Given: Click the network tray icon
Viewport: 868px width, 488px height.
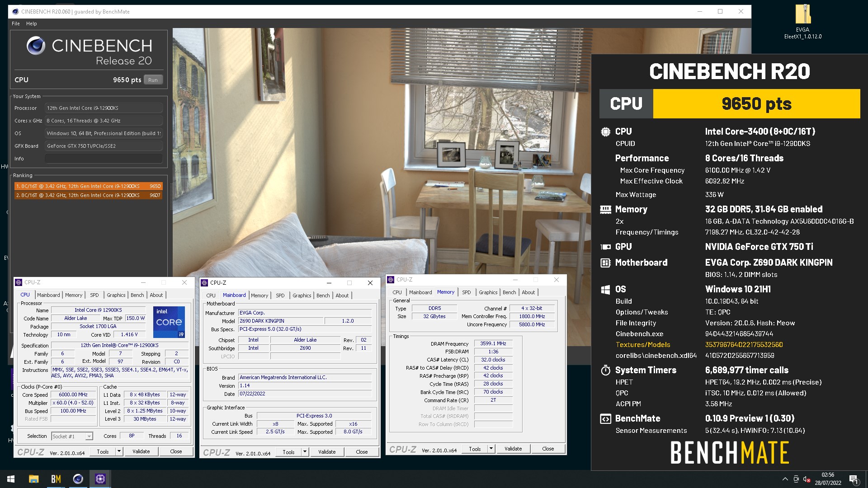Looking at the screenshot, I should [796, 479].
